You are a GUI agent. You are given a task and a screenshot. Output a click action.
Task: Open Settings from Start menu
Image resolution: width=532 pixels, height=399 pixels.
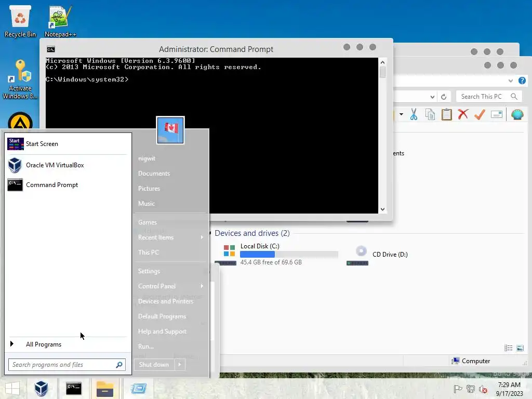point(149,271)
